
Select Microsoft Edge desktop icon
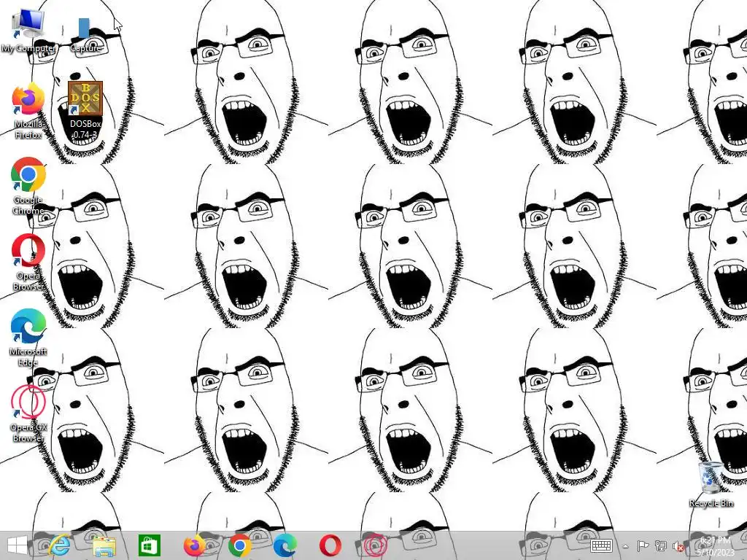28,338
